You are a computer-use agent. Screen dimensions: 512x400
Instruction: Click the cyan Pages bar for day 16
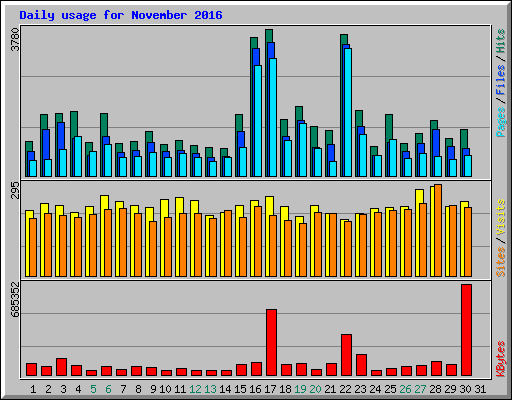pos(258,121)
